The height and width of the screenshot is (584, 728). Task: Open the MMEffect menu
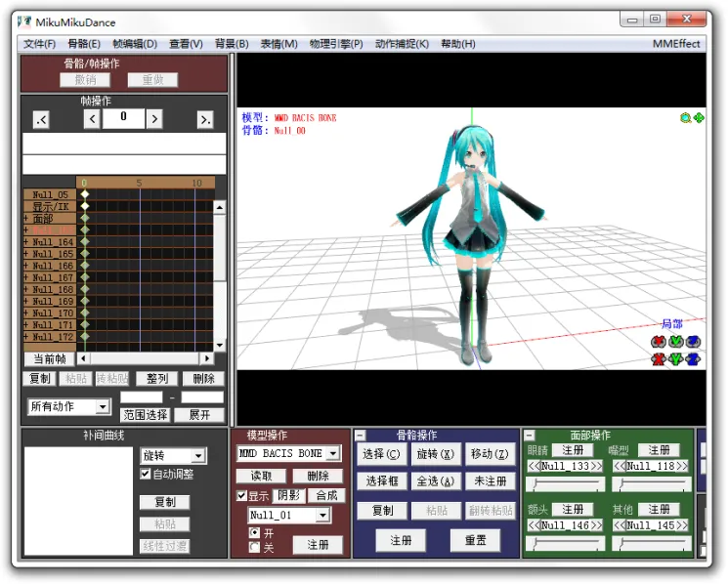coord(676,44)
